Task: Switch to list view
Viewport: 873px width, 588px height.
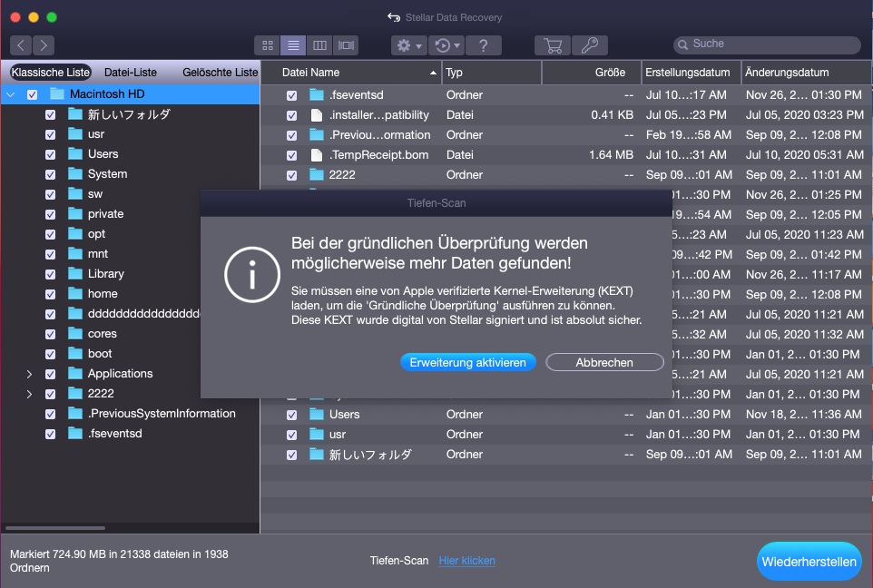Action: (x=293, y=45)
